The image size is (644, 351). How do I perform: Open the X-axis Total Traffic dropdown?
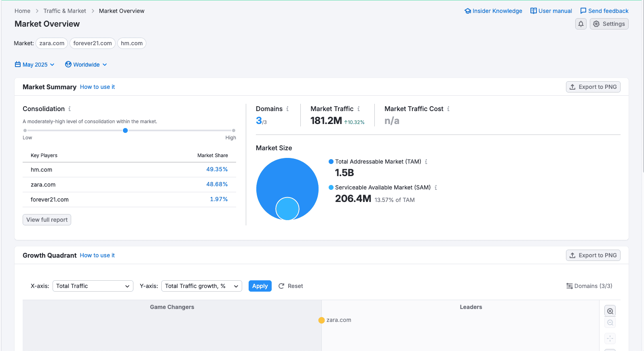[93, 286]
